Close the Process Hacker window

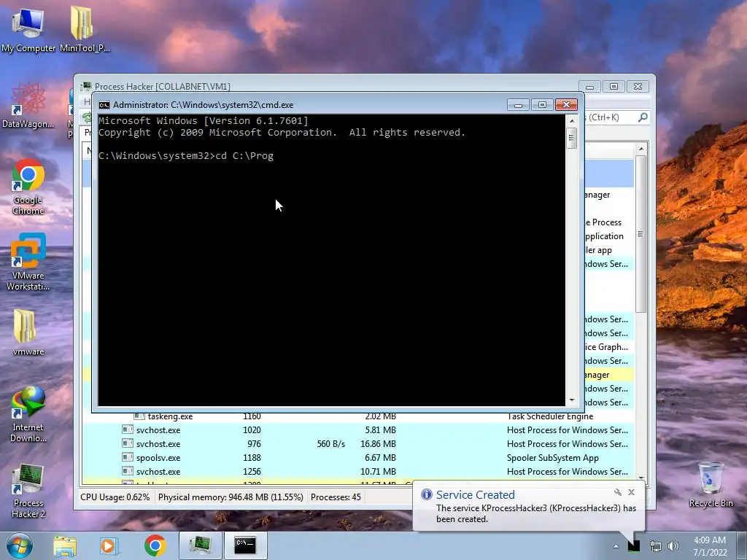pyautogui.click(x=638, y=87)
